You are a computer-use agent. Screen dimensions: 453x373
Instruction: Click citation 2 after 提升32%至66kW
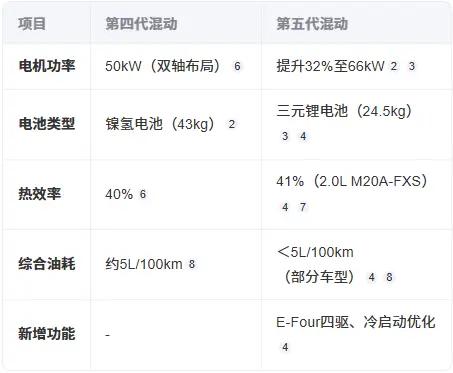click(x=394, y=66)
